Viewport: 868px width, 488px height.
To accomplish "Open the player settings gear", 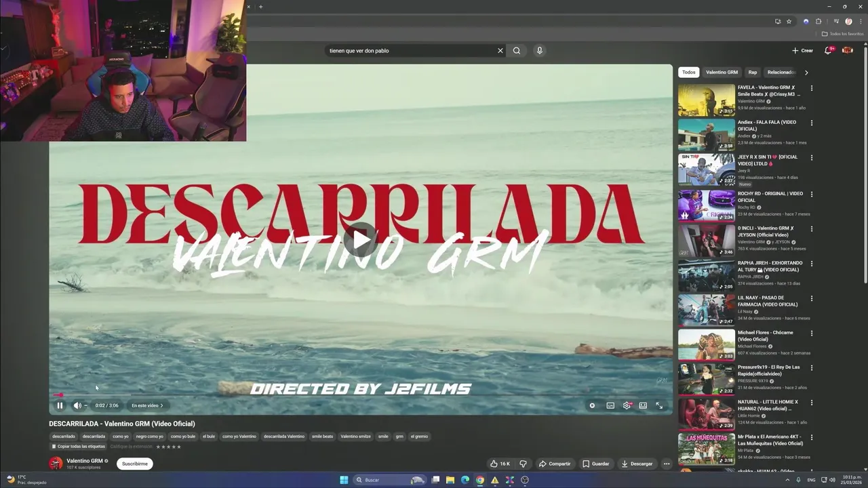I will click(x=627, y=405).
